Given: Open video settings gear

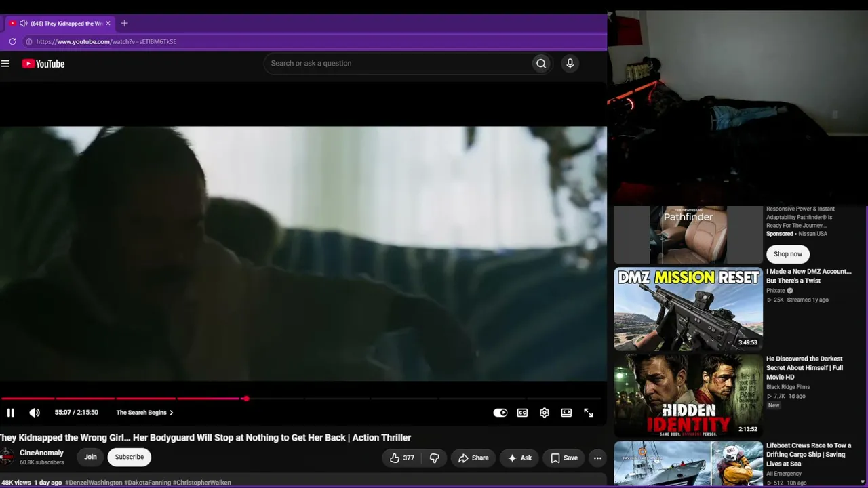Looking at the screenshot, I should 545,413.
